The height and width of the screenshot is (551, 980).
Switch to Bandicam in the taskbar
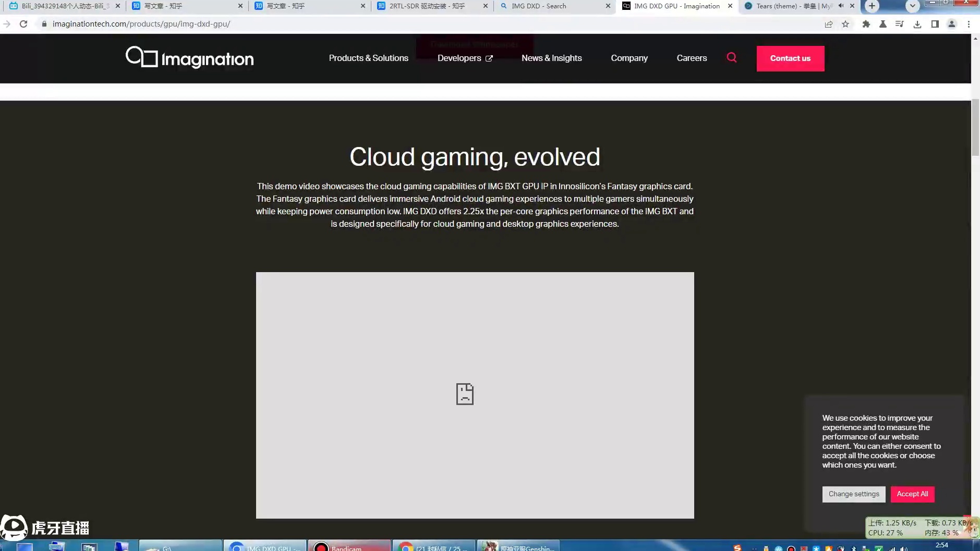pos(349,547)
